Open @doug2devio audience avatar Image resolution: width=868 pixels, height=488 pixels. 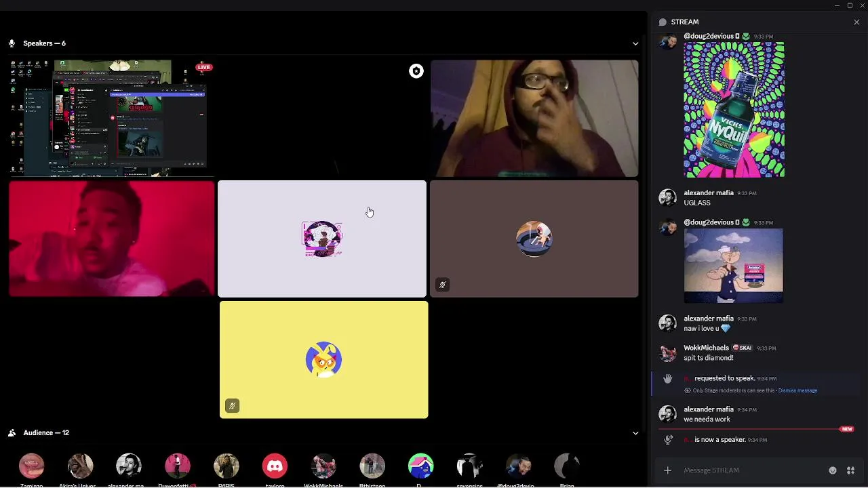(x=518, y=466)
